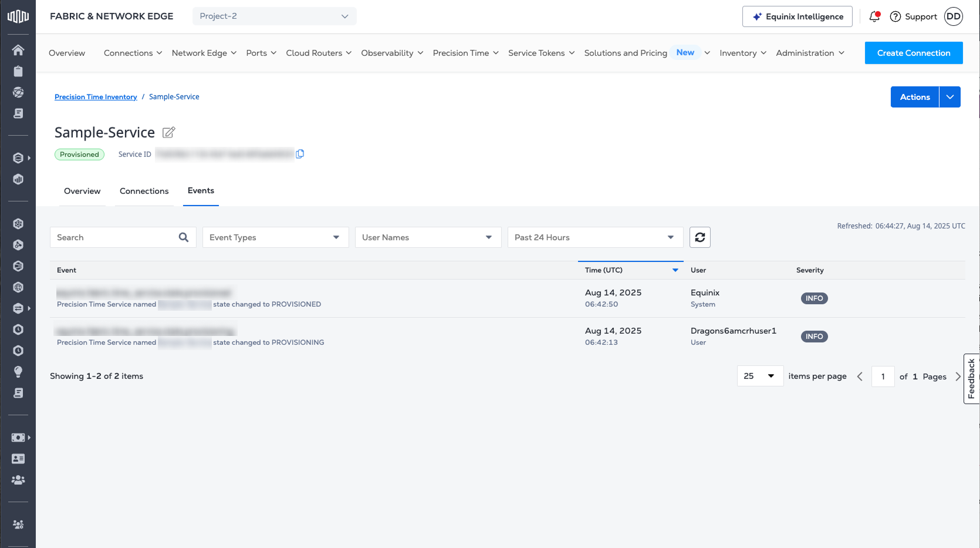Open the Project-2 project selector
Viewport: 980px width, 548px height.
275,16
